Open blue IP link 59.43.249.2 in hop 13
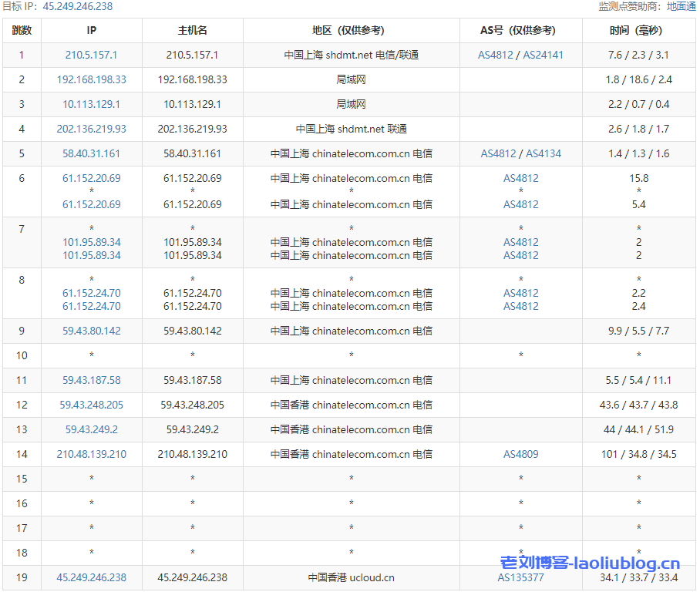700x592 pixels. pyautogui.click(x=91, y=429)
